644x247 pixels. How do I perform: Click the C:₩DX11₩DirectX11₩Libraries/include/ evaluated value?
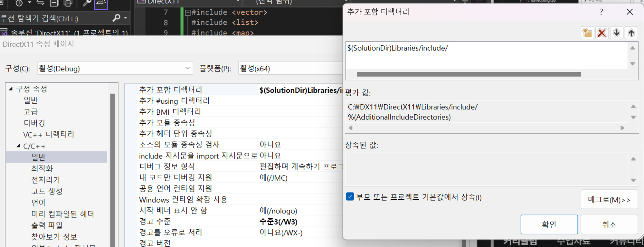pyautogui.click(x=412, y=107)
